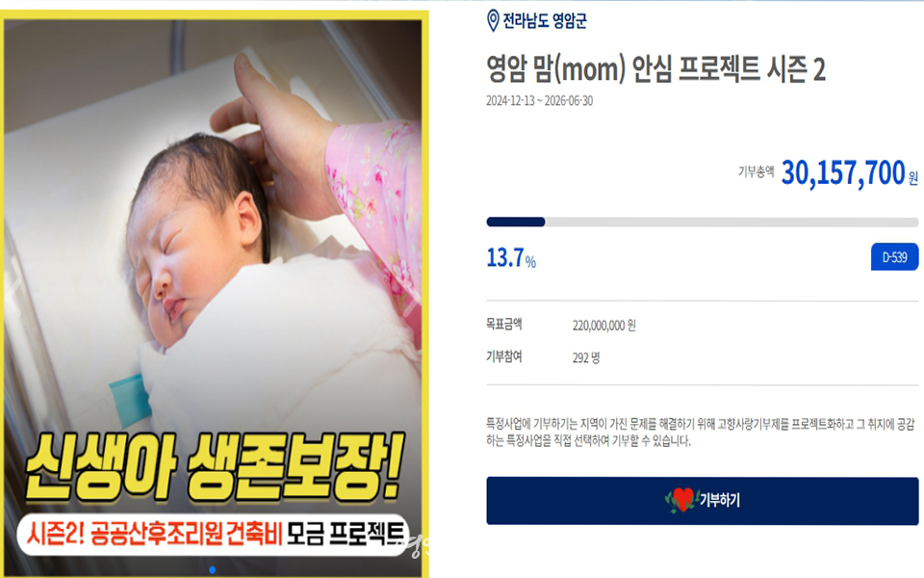This screenshot has height=578, width=924.
Task: Open the 전라남도 영암군 region link
Action: tap(545, 21)
